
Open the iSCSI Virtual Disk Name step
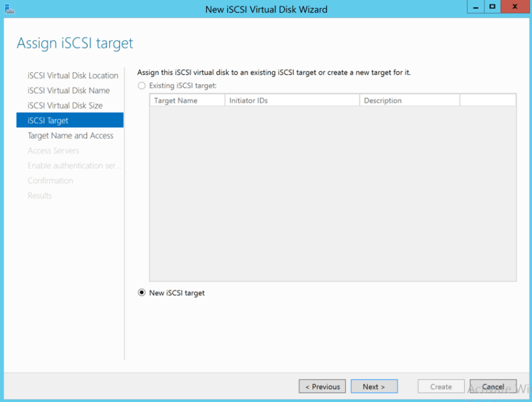tap(68, 91)
